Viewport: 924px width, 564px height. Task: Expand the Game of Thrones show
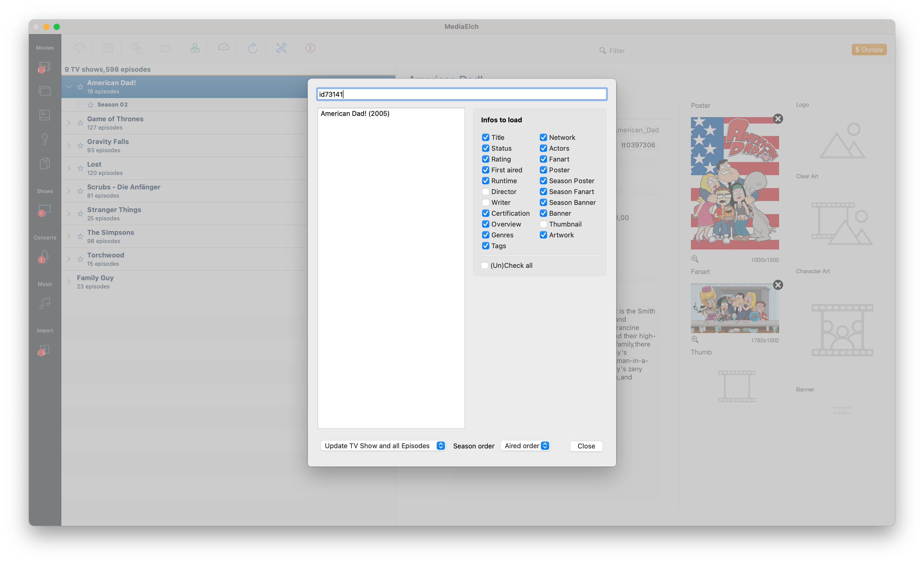click(x=69, y=123)
